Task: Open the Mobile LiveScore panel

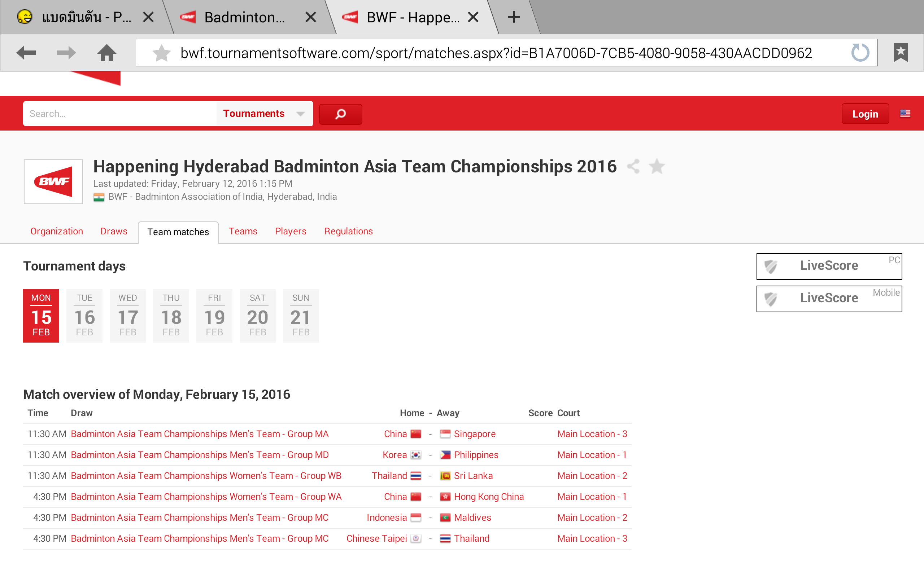Action: [x=829, y=299]
